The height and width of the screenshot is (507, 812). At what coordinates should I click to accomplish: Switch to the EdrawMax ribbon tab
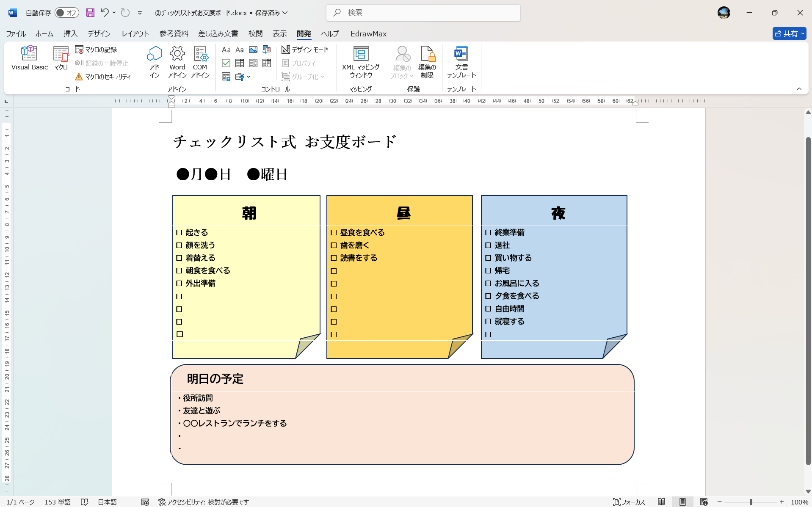coord(368,33)
